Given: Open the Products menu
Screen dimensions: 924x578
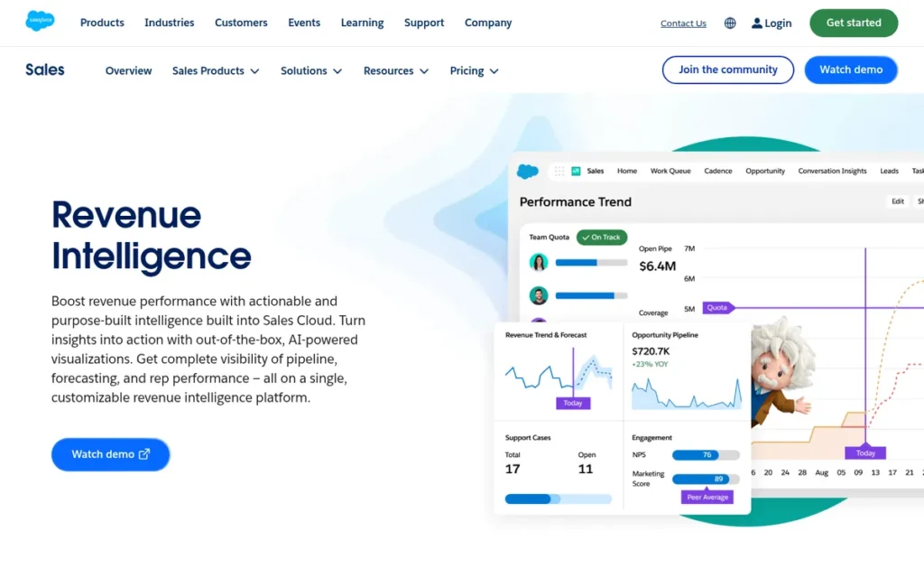Looking at the screenshot, I should point(102,23).
